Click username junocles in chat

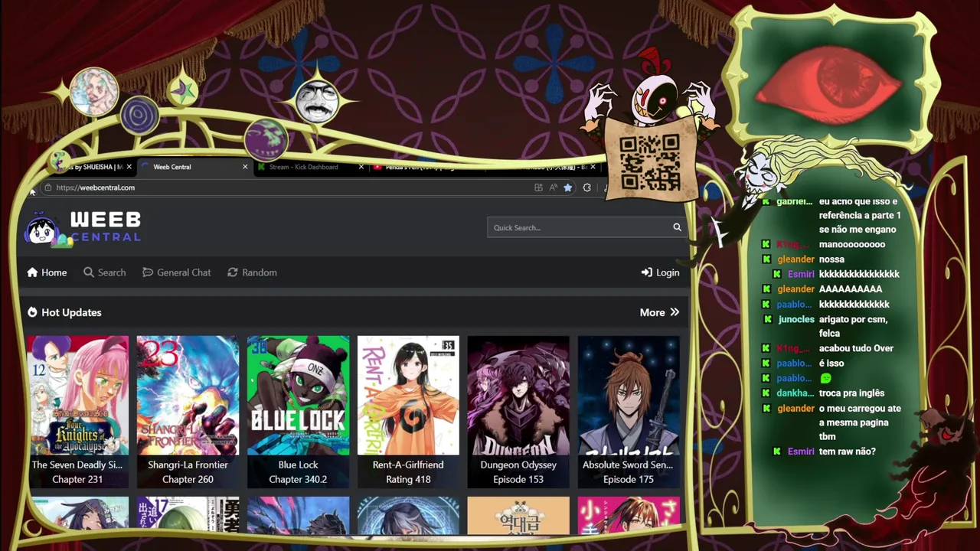796,319
